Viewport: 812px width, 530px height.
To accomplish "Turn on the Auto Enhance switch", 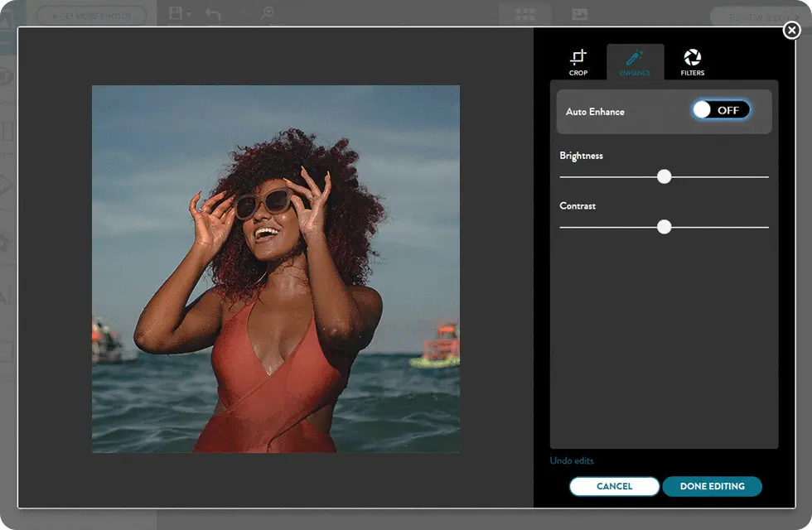I will click(x=721, y=110).
